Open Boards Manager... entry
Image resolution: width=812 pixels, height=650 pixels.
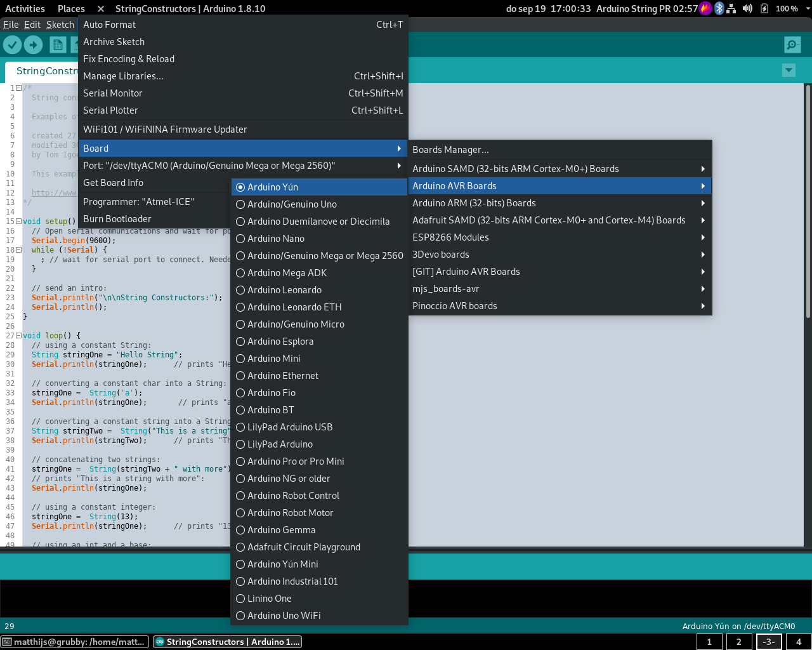click(x=560, y=150)
